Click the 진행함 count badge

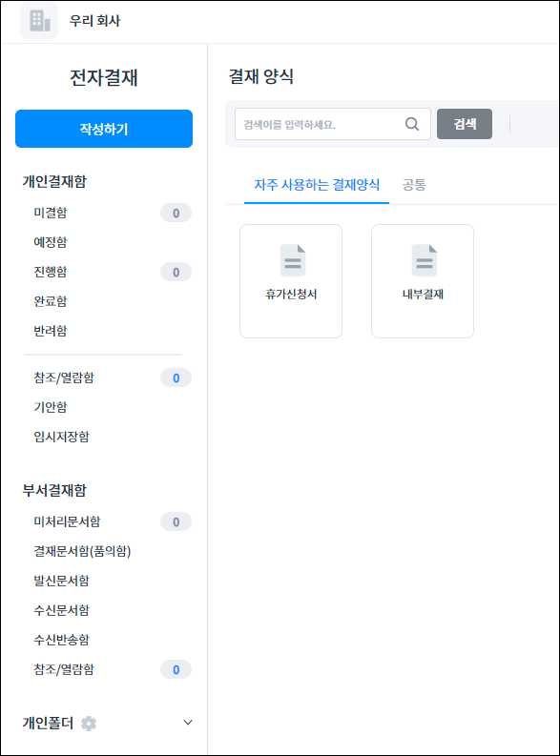point(176,272)
